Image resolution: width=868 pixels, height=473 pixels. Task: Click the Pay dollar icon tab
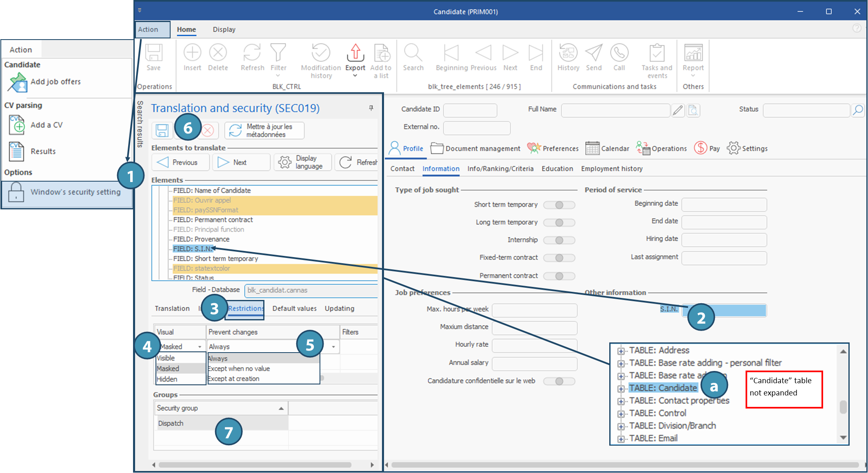pyautogui.click(x=700, y=148)
